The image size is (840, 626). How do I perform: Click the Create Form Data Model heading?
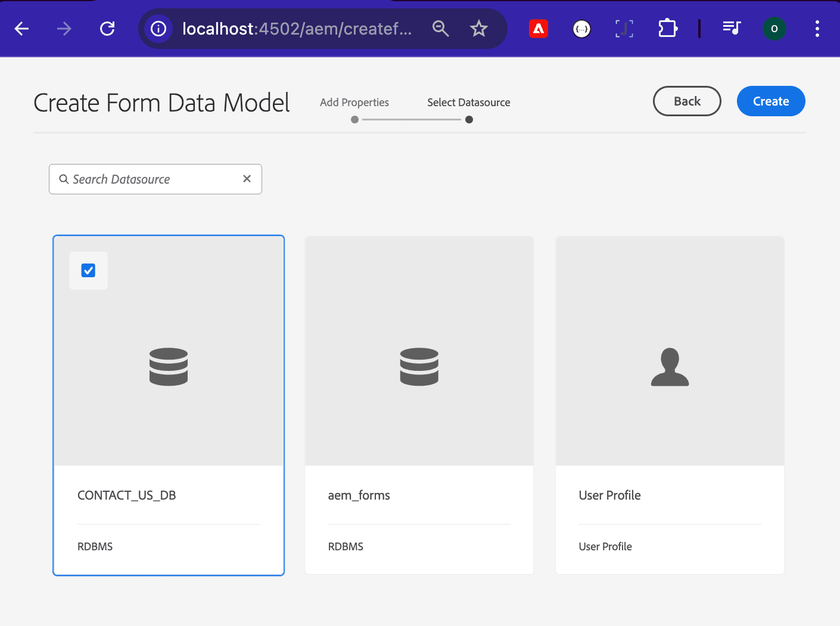(x=162, y=103)
